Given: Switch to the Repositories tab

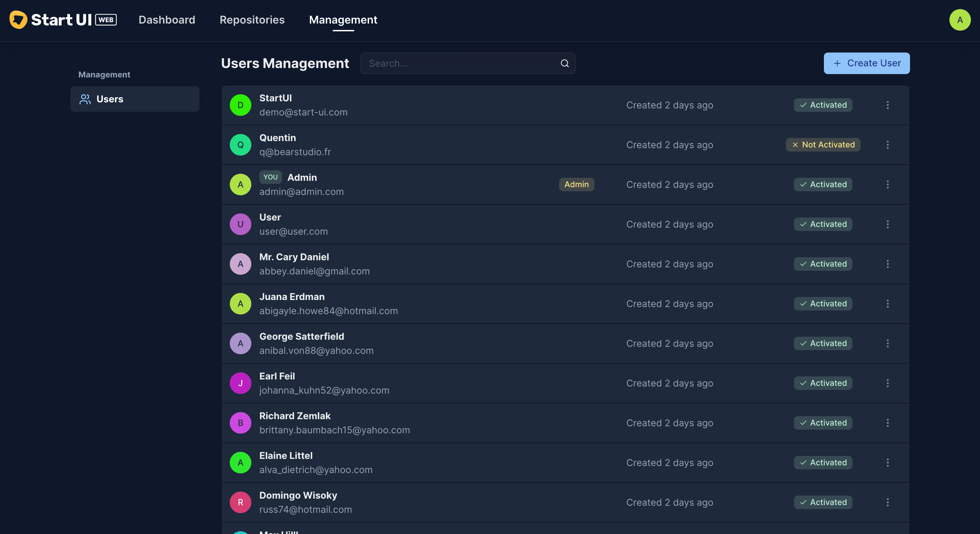Looking at the screenshot, I should point(252,20).
